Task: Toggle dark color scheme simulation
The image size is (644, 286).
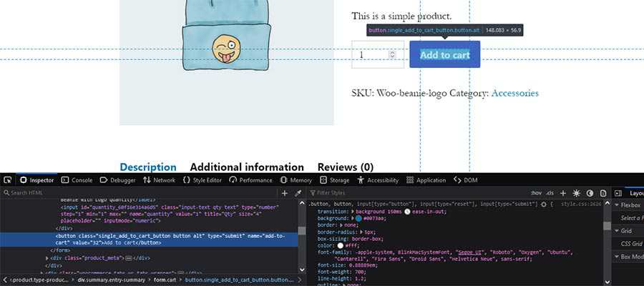Action: pyautogui.click(x=590, y=193)
